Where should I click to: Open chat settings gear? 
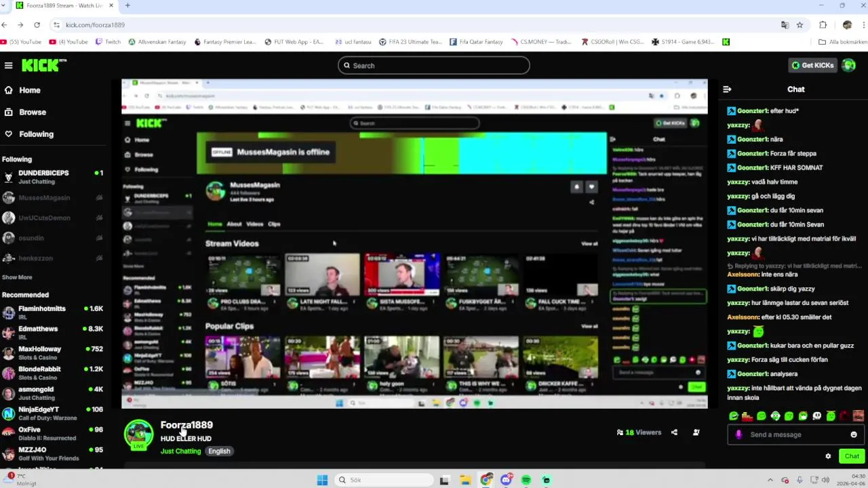pos(828,456)
